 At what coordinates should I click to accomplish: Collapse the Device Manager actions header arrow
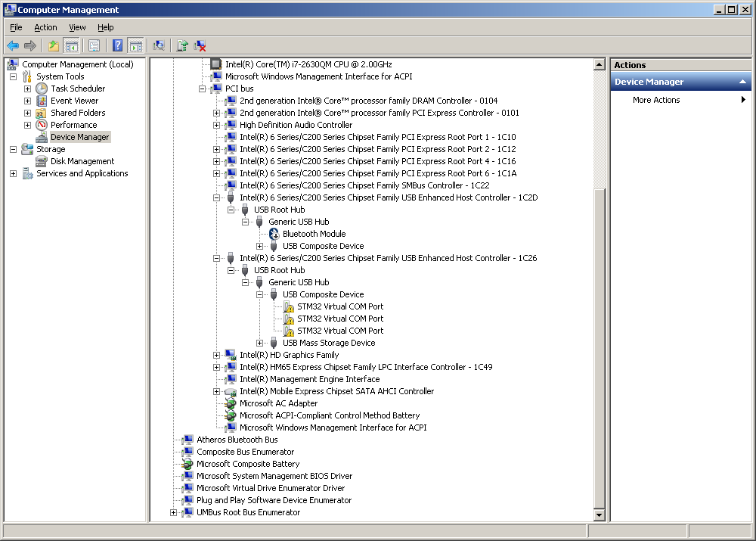[x=742, y=82]
